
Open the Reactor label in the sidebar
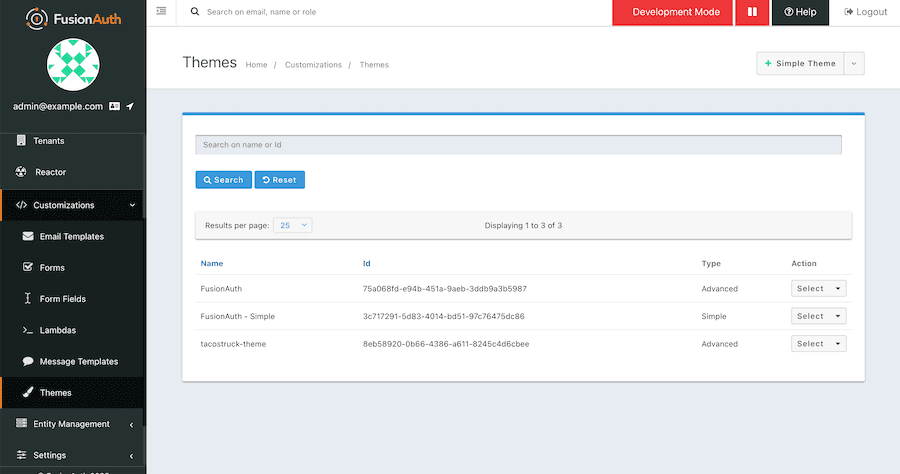pos(51,172)
